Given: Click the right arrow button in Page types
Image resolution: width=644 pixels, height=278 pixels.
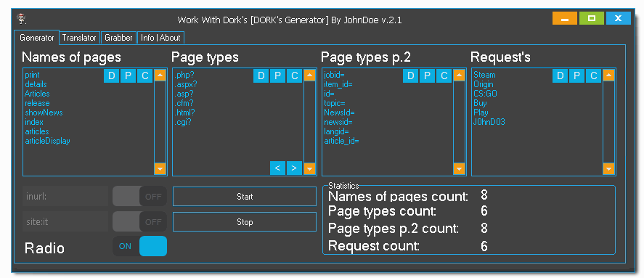Looking at the screenshot, I should (294, 168).
